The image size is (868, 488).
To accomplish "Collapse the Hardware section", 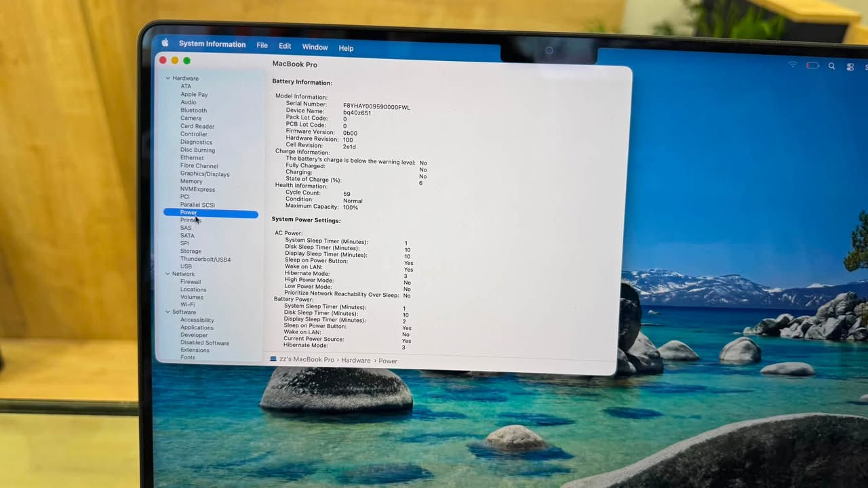I will [167, 78].
